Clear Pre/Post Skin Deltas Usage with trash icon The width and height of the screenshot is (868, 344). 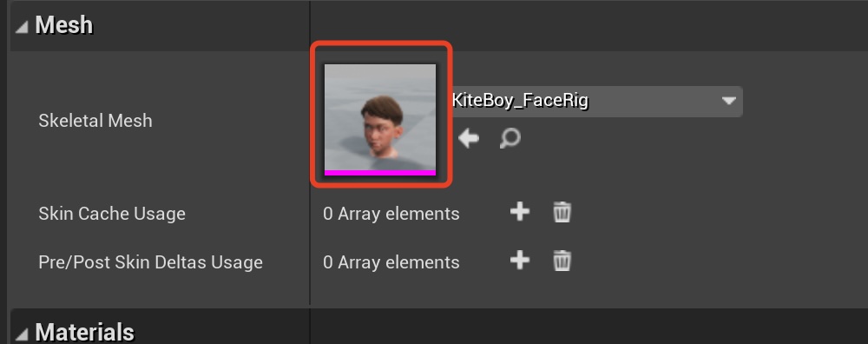562,261
